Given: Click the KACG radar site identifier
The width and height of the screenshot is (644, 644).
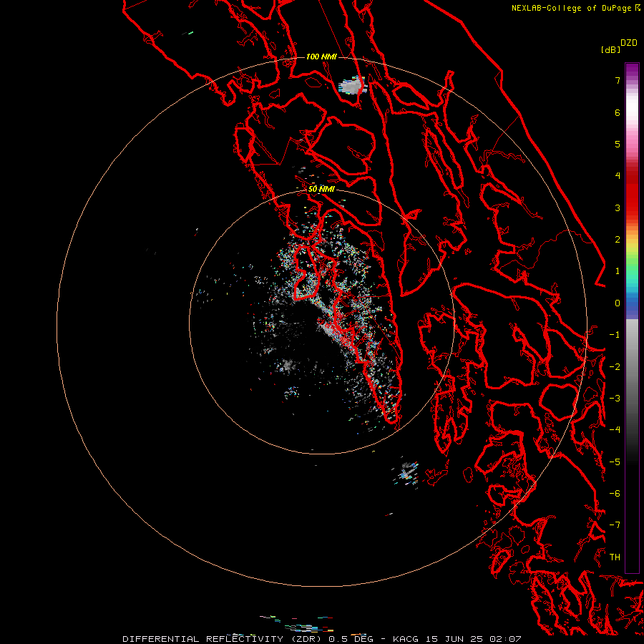Looking at the screenshot, I should click(x=406, y=639).
